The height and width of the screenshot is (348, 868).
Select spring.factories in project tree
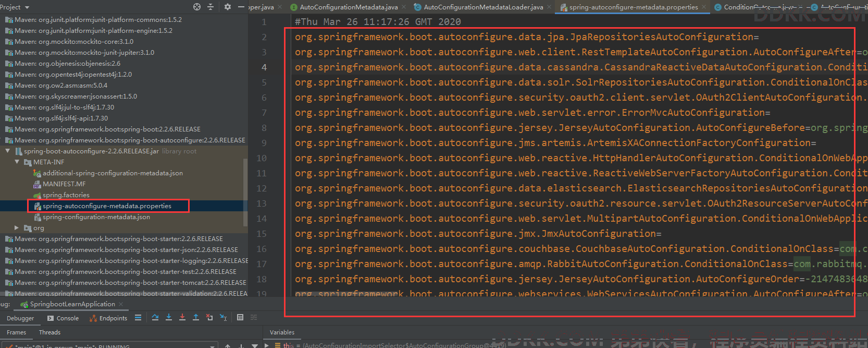[x=66, y=195]
